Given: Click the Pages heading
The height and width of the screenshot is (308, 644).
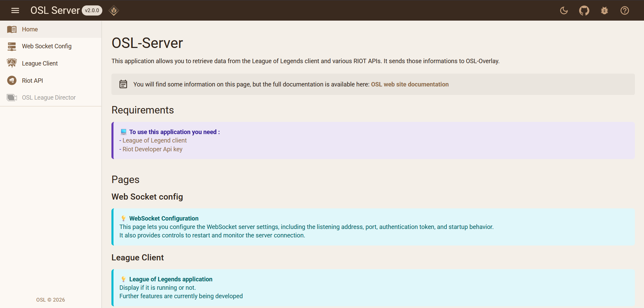Looking at the screenshot, I should click(125, 180).
